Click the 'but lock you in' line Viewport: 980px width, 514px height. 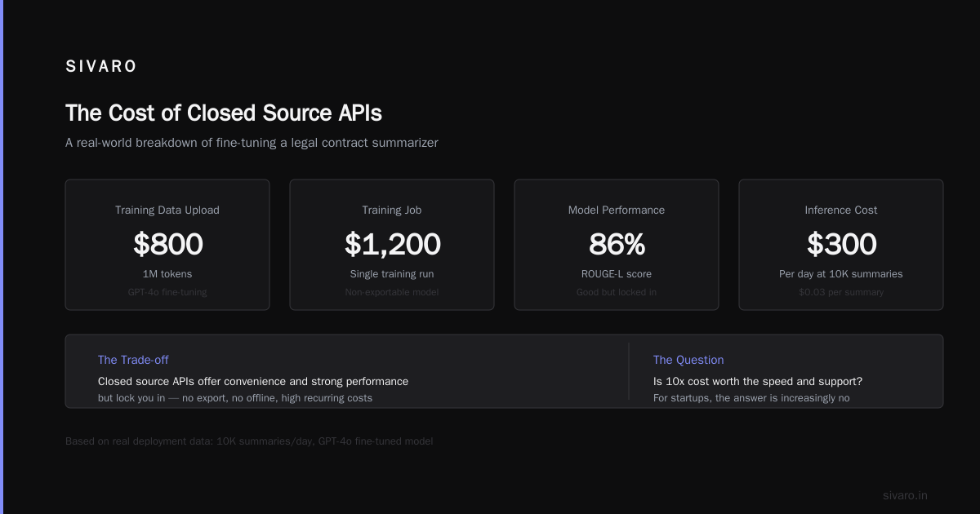tap(235, 398)
